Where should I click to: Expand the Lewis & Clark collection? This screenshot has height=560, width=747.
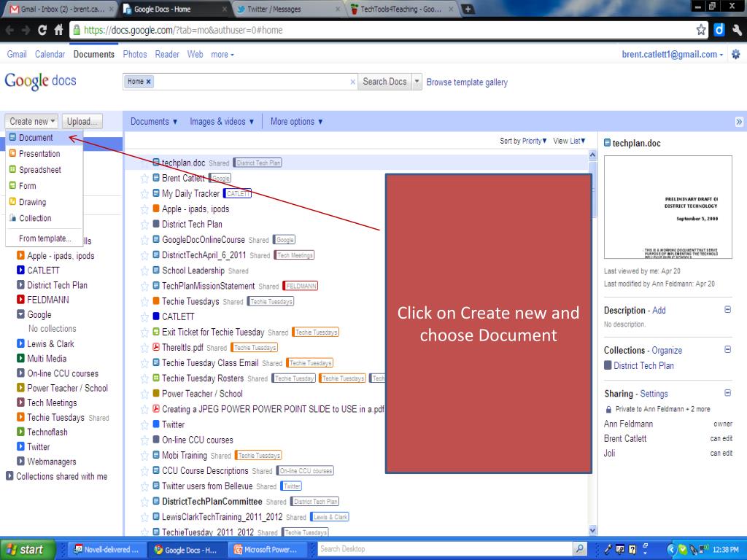pyautogui.click(x=20, y=344)
